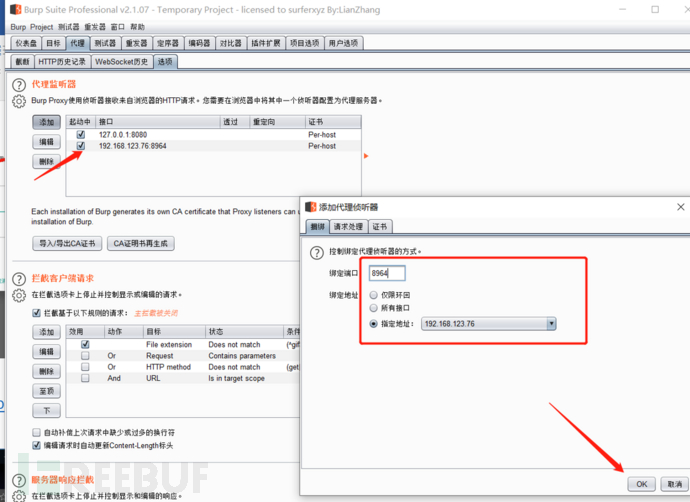690x502 pixels.
Task: Switch to the 仪表盘 tab
Action: [x=26, y=43]
